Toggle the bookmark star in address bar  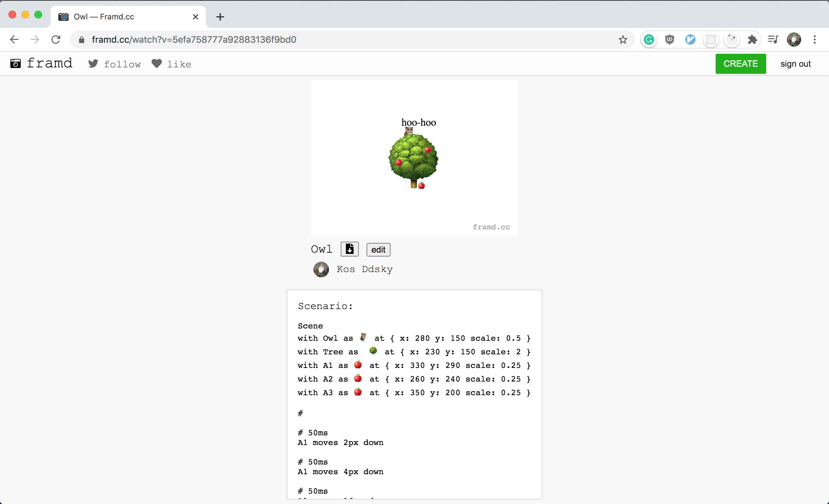click(623, 40)
